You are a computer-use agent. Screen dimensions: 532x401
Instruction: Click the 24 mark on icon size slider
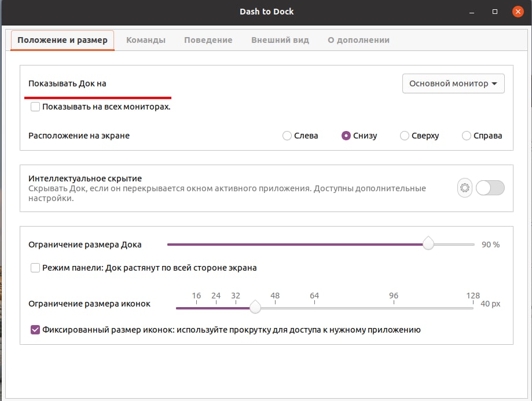coord(216,296)
